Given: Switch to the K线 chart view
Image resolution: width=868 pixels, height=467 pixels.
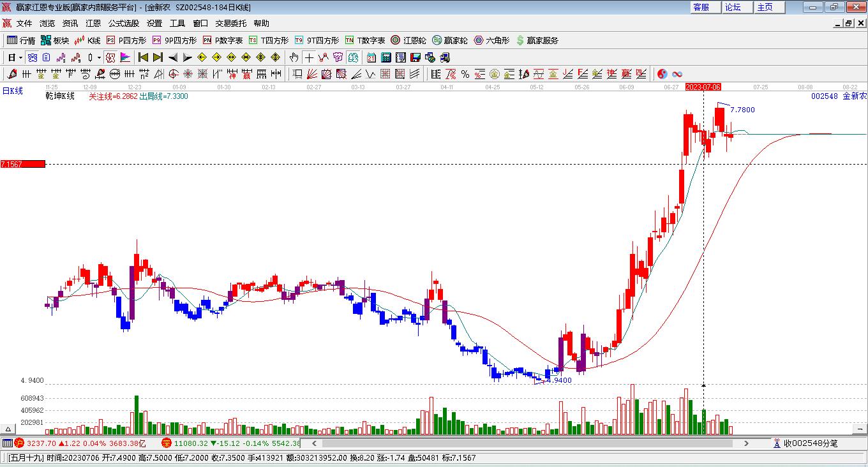Looking at the screenshot, I should coord(87,40).
